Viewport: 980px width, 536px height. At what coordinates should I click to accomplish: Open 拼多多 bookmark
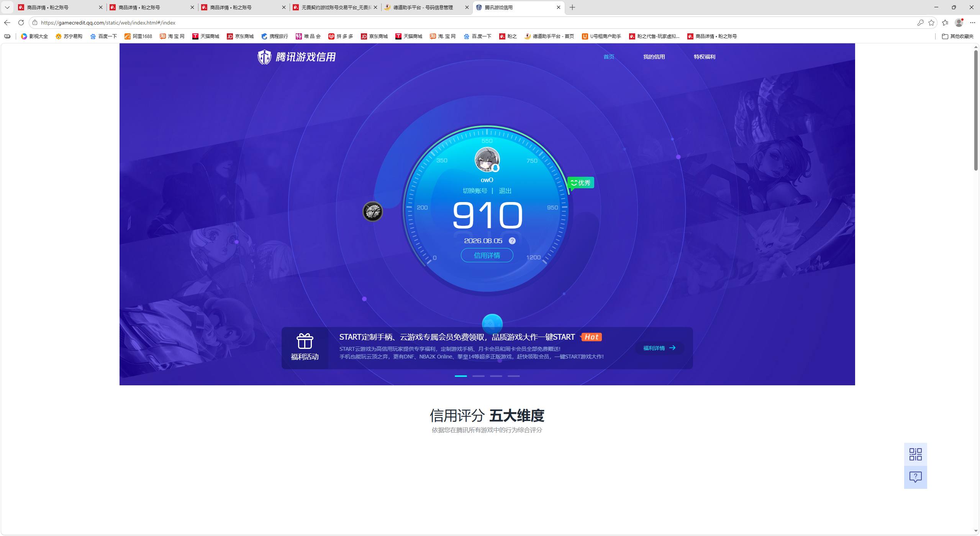[341, 36]
